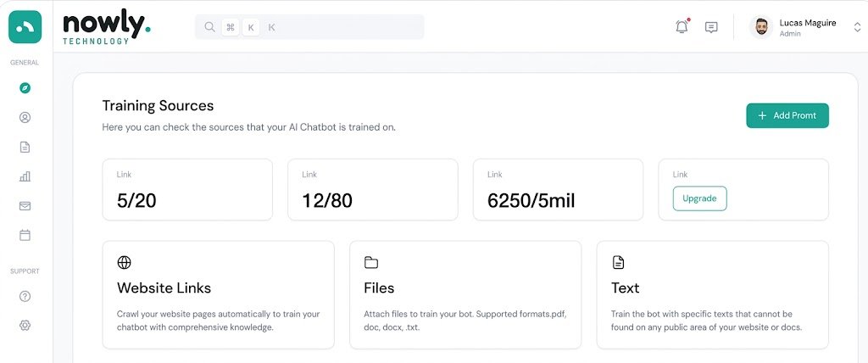Select the 5/20 link usage card
Screen dimensions: 868x363
tap(187, 189)
